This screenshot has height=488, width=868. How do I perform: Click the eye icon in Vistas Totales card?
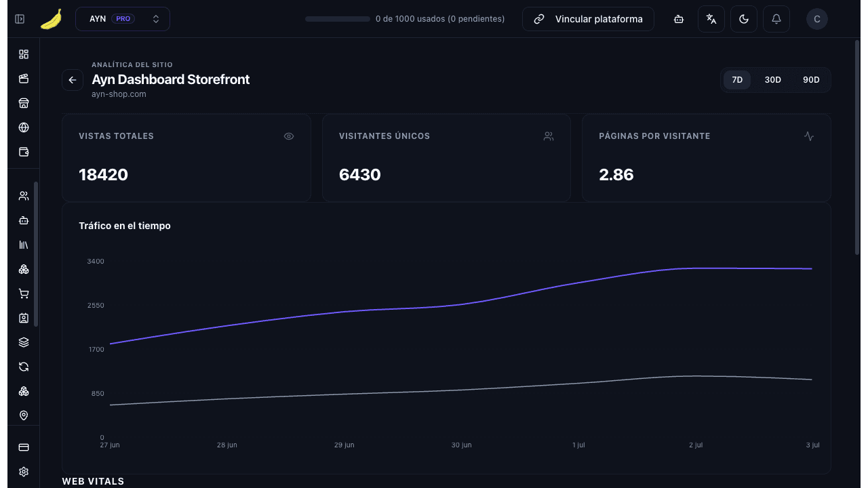click(289, 136)
